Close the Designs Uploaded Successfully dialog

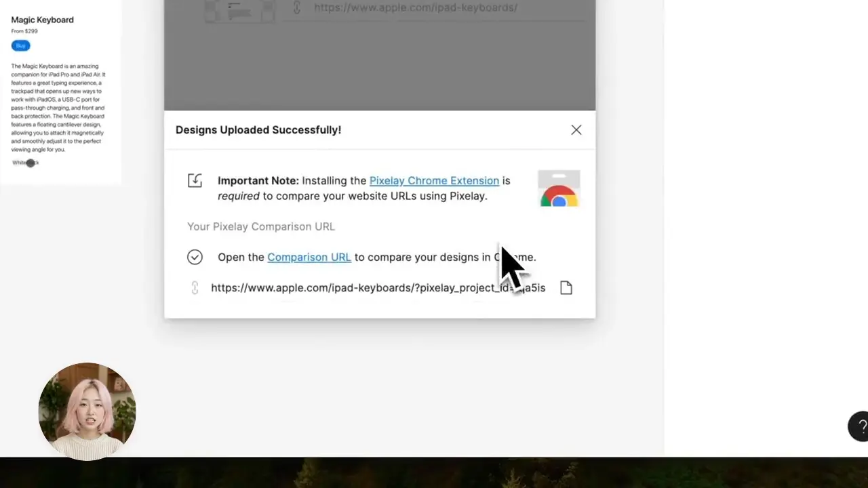click(x=576, y=129)
